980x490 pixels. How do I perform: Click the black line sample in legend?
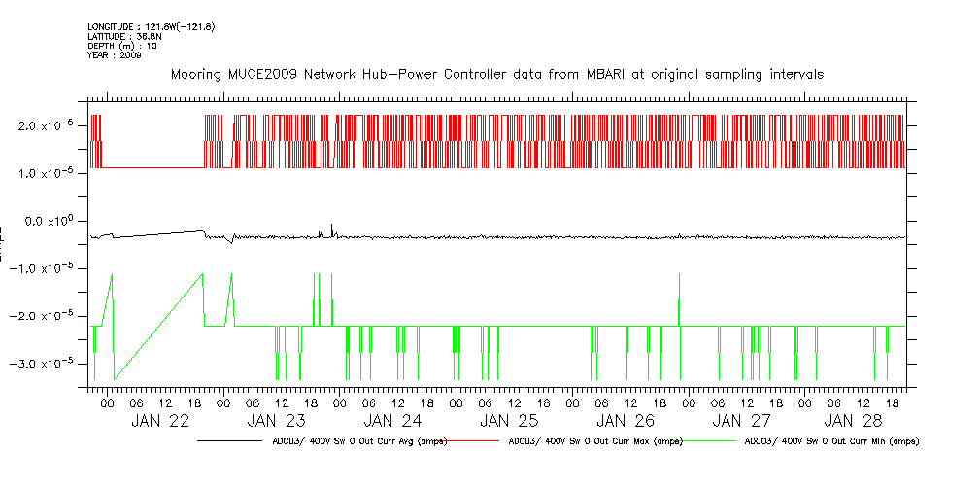click(233, 441)
